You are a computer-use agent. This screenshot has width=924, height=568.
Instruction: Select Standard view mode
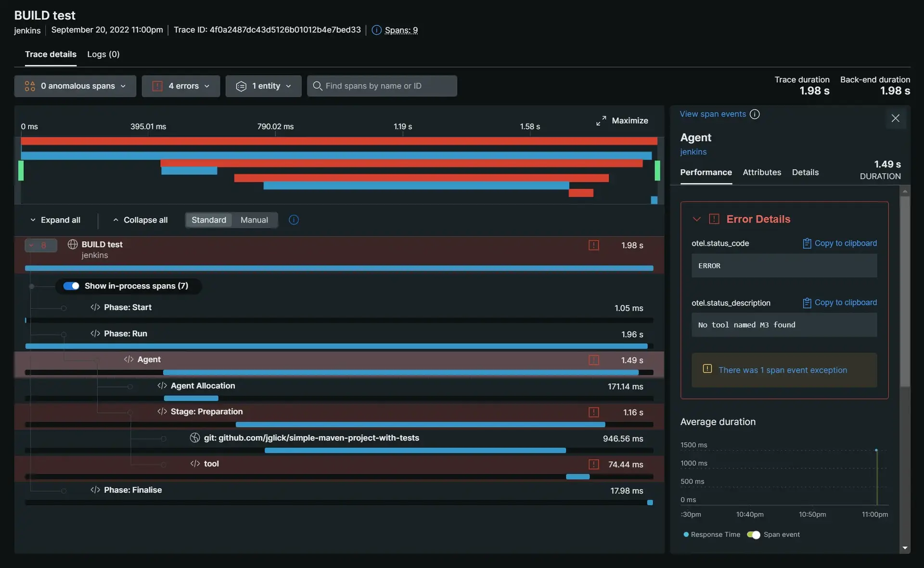[209, 220]
